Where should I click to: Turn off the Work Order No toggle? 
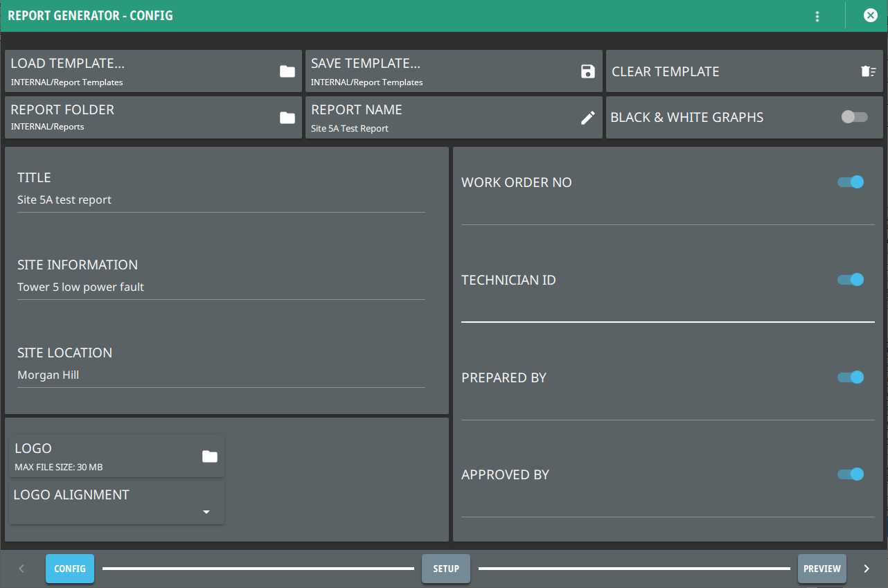(x=851, y=182)
